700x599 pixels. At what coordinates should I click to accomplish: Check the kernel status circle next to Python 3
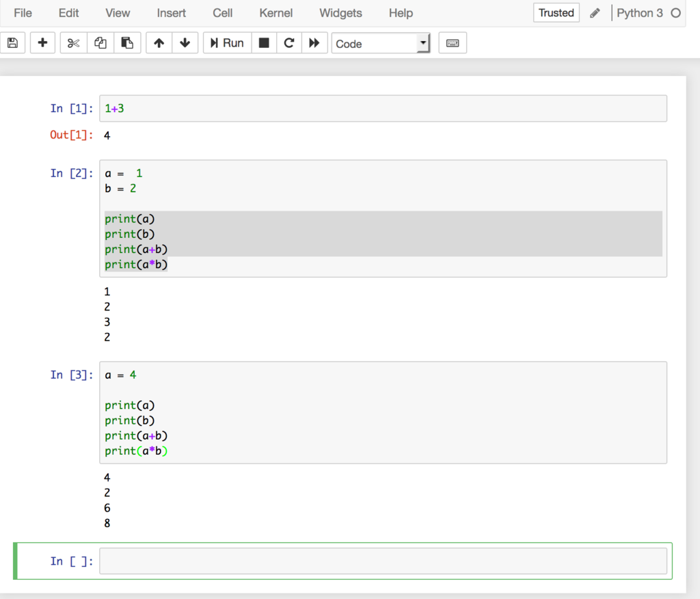[x=676, y=12]
